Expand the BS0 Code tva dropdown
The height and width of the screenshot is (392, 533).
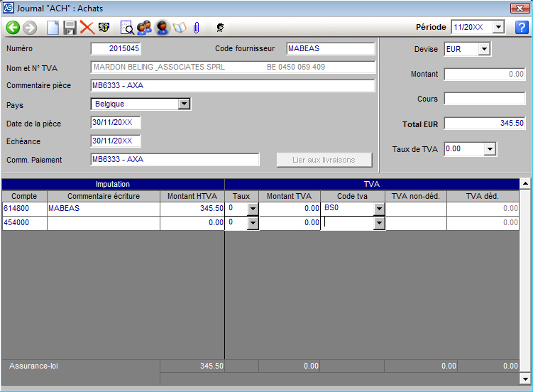point(379,209)
